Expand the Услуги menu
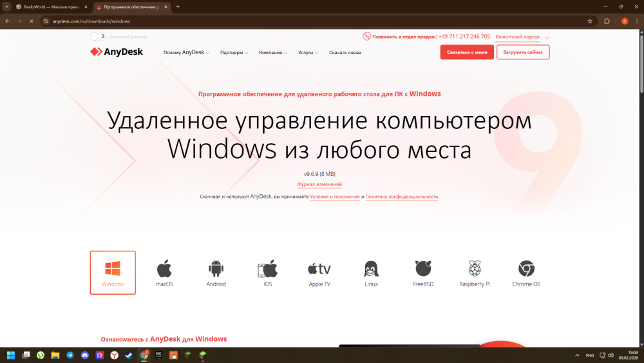The height and width of the screenshot is (363, 644). [x=308, y=53]
